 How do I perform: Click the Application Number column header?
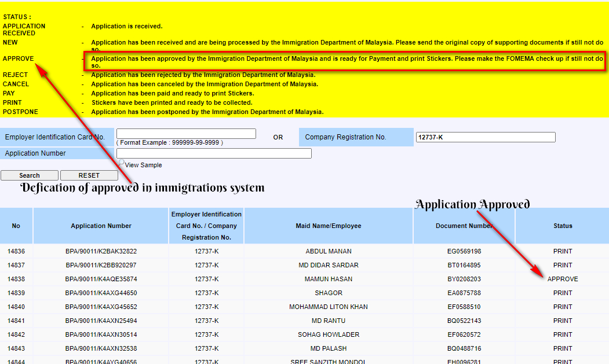101,226
